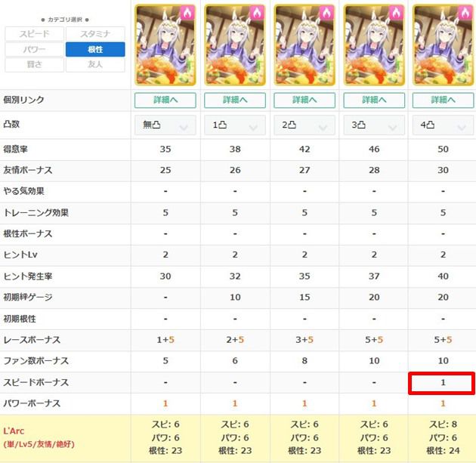This screenshot has width=476, height=463.
Task: Open the 3凸 limit break dropdown
Action: point(374,125)
